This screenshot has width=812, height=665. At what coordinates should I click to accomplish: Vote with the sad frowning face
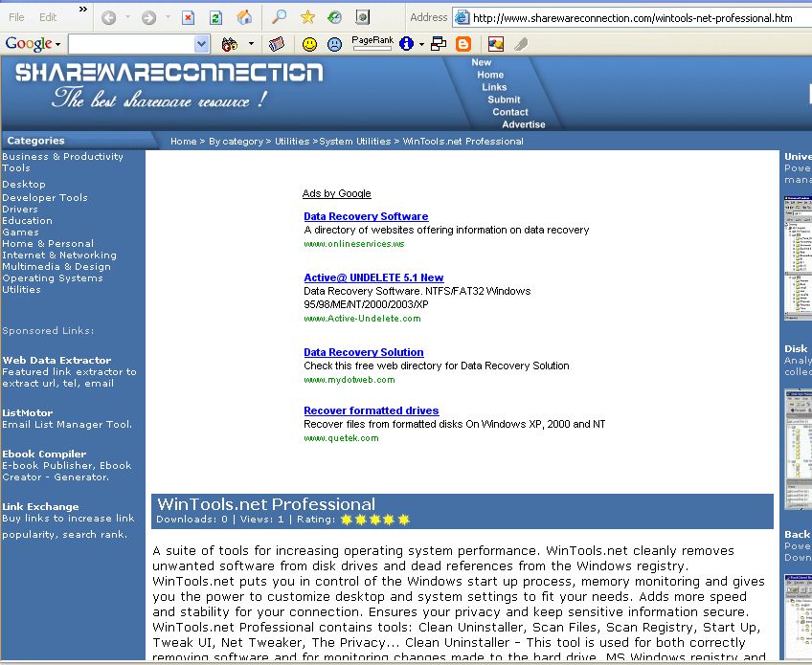pos(334,45)
